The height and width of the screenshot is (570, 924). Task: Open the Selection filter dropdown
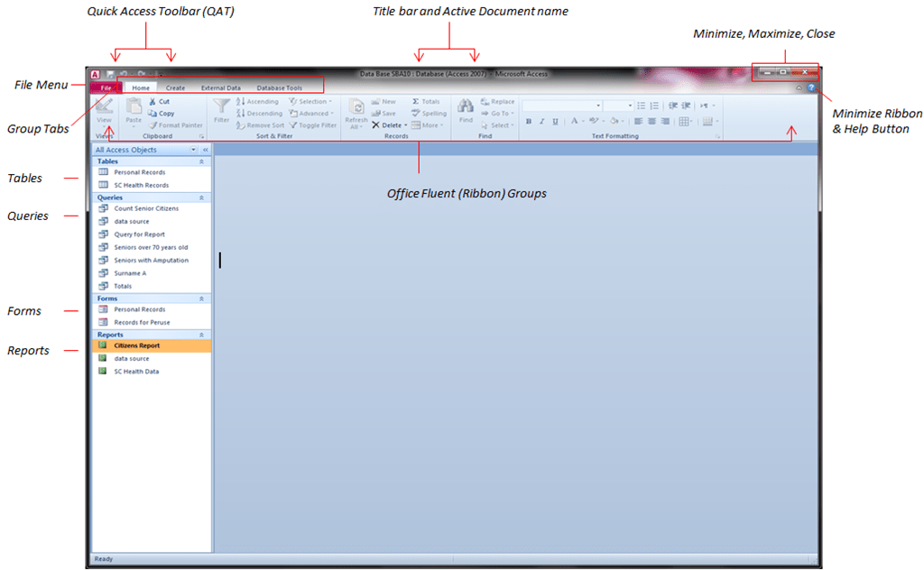[310, 101]
